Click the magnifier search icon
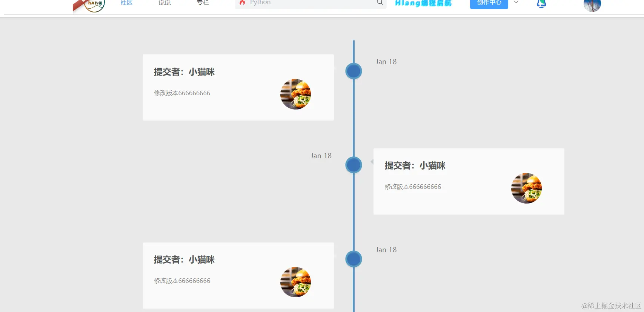 click(380, 2)
